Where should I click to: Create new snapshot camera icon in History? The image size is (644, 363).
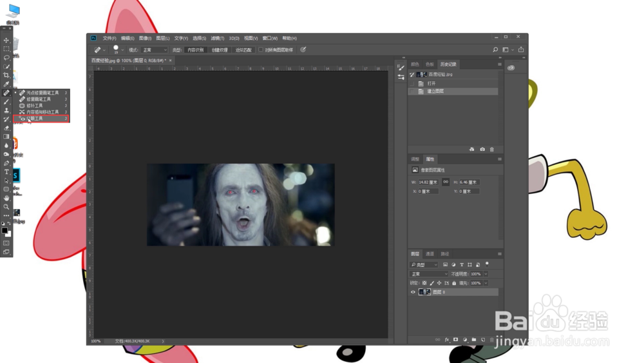click(482, 149)
